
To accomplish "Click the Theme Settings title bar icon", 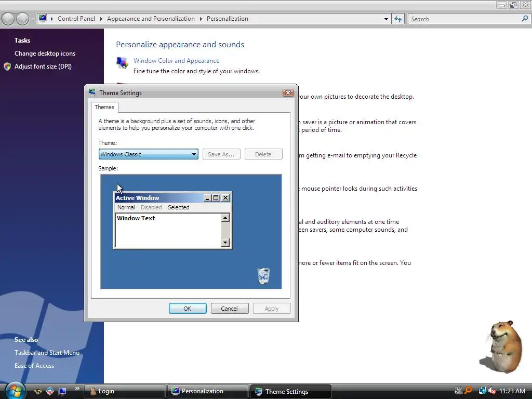I will point(92,92).
